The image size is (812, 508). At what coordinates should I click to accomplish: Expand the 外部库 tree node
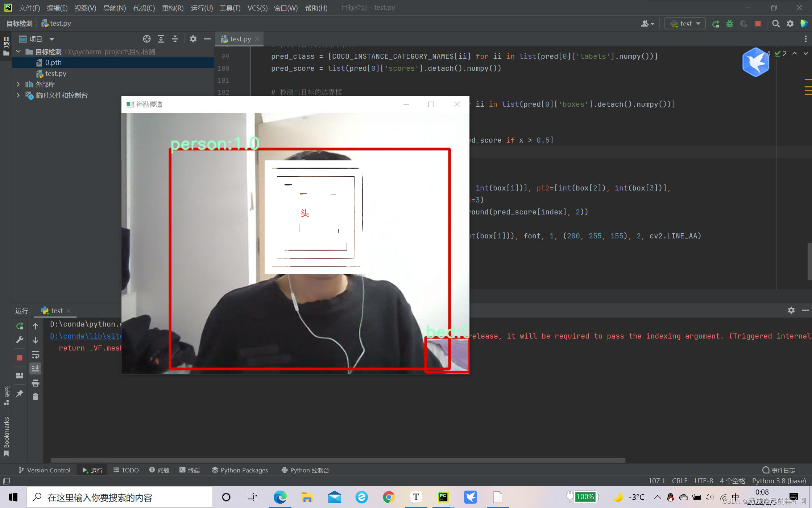18,84
